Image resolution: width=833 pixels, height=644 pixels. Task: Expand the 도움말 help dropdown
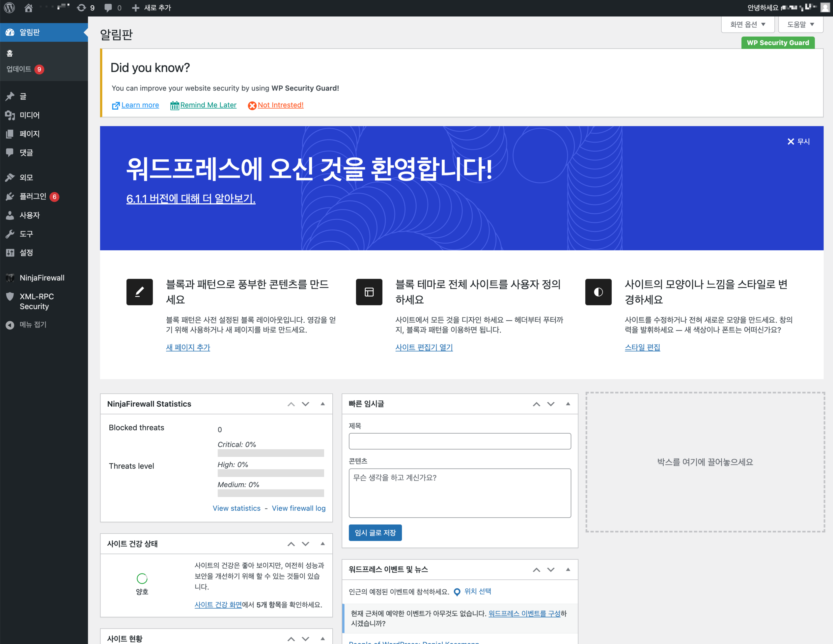click(801, 24)
